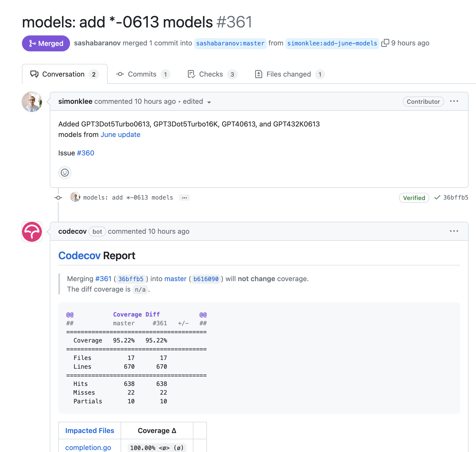This screenshot has width=476, height=452.
Task: Click simonklee's profile avatar
Action: pos(32,102)
